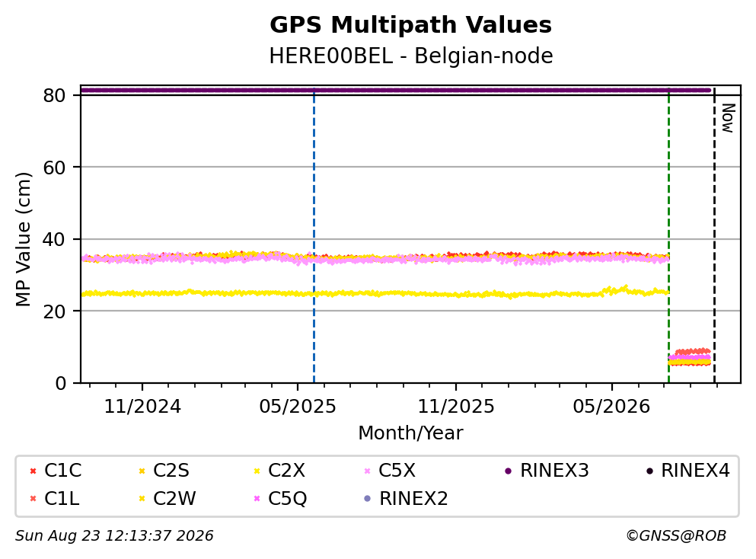756x559 pixels.
Task: Click the blue dashed vertical marker line
Action: 314,236
